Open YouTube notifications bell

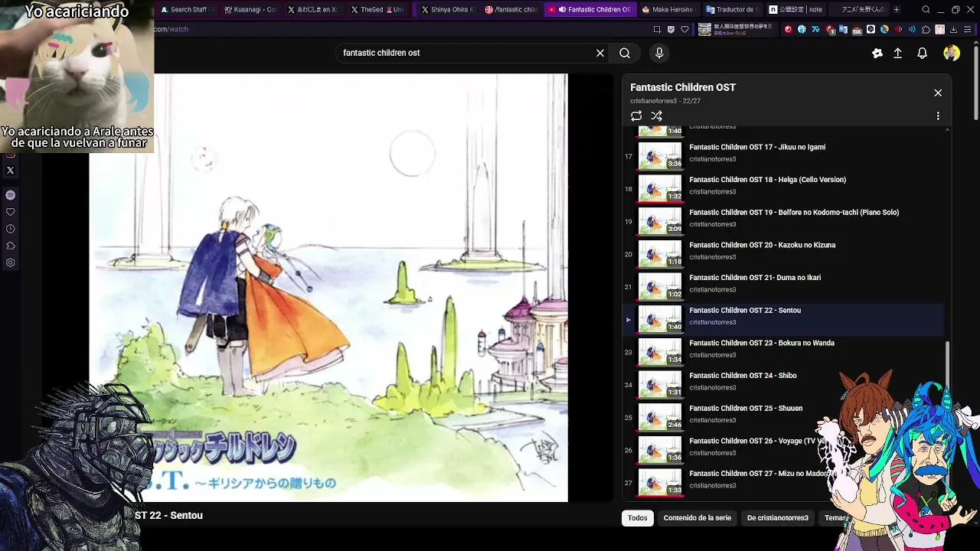click(x=923, y=53)
